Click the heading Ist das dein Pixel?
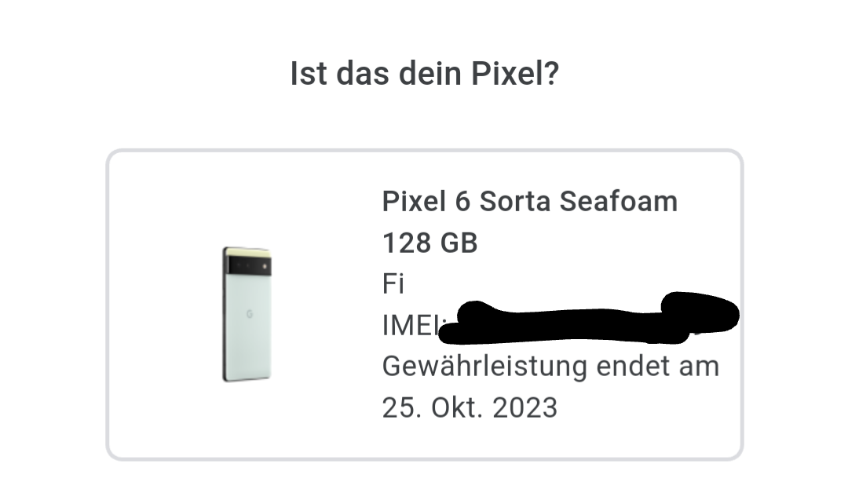 (425, 74)
